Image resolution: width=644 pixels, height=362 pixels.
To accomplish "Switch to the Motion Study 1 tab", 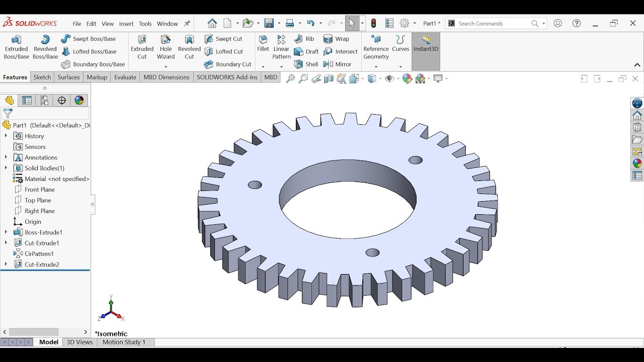I will [x=124, y=342].
